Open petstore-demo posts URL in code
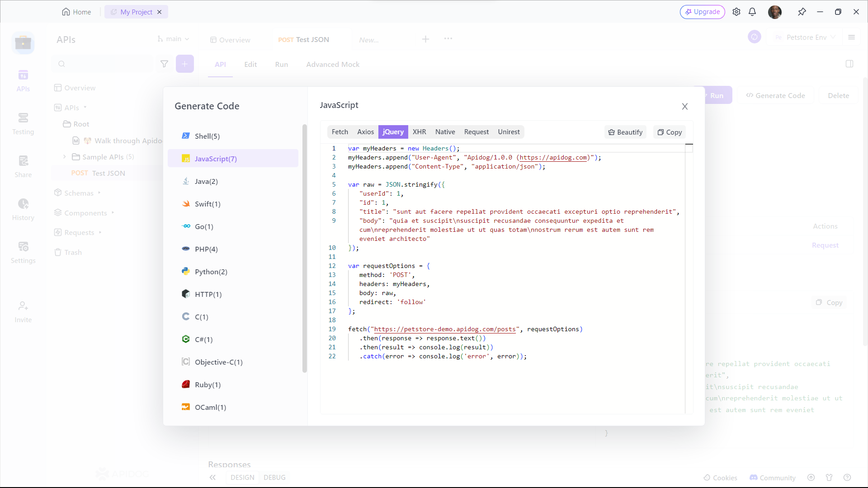 (x=445, y=329)
